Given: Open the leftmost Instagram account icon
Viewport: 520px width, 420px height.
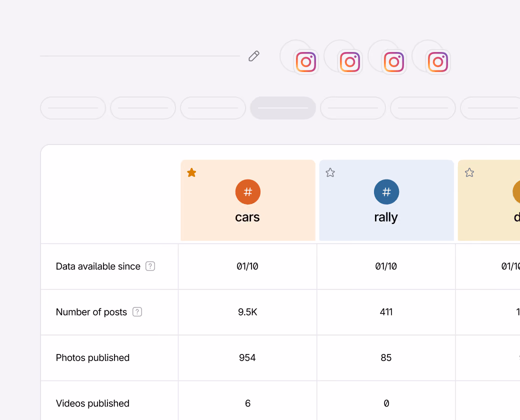Looking at the screenshot, I should (x=306, y=62).
